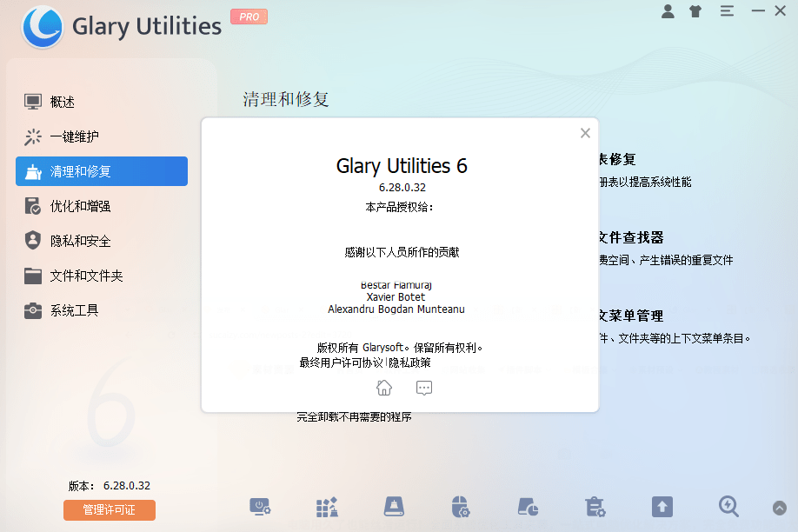The image size is (798, 532).
Task: Click the feedback chat bubble icon
Action: tap(424, 388)
